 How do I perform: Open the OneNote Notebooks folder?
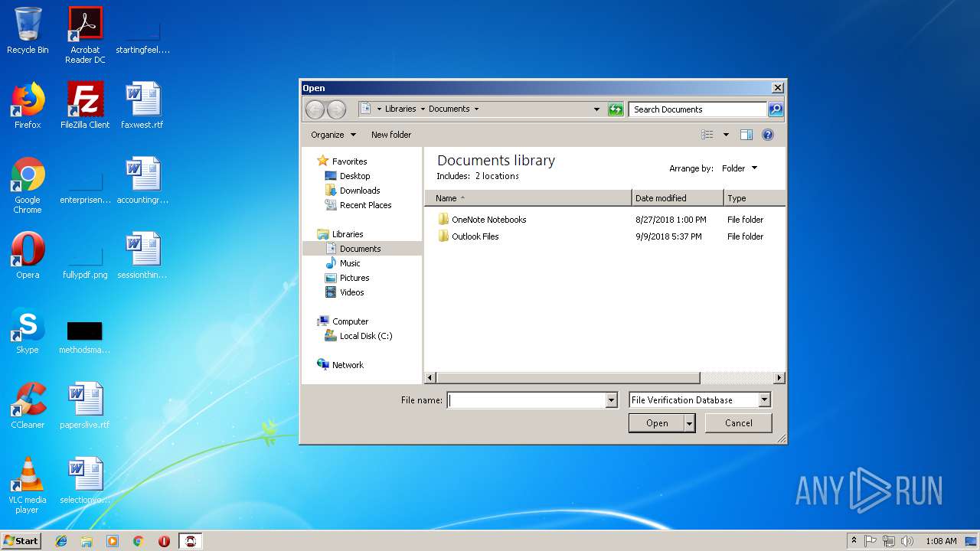[488, 220]
